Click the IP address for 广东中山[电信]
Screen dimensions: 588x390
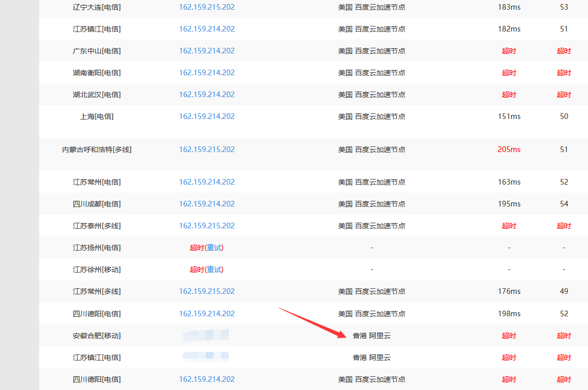click(206, 51)
